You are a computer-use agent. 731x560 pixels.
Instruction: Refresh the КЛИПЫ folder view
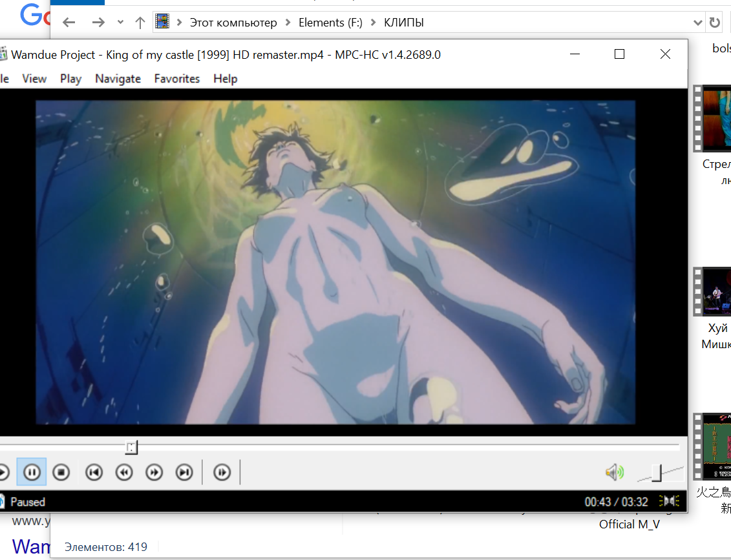[714, 23]
